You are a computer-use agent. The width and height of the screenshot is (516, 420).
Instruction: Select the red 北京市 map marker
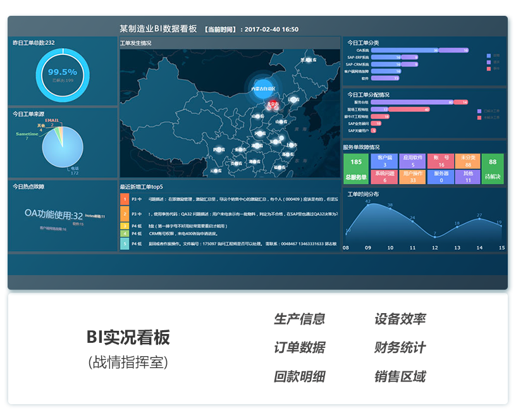tap(273, 104)
